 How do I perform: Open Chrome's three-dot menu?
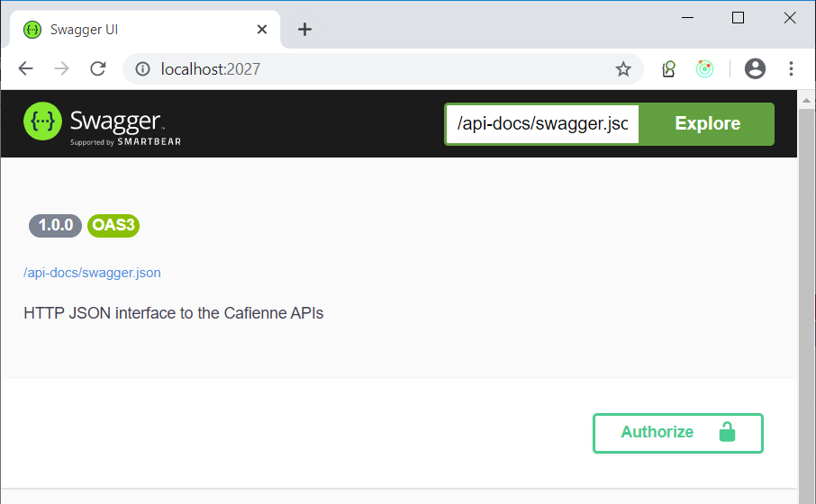pos(791,68)
